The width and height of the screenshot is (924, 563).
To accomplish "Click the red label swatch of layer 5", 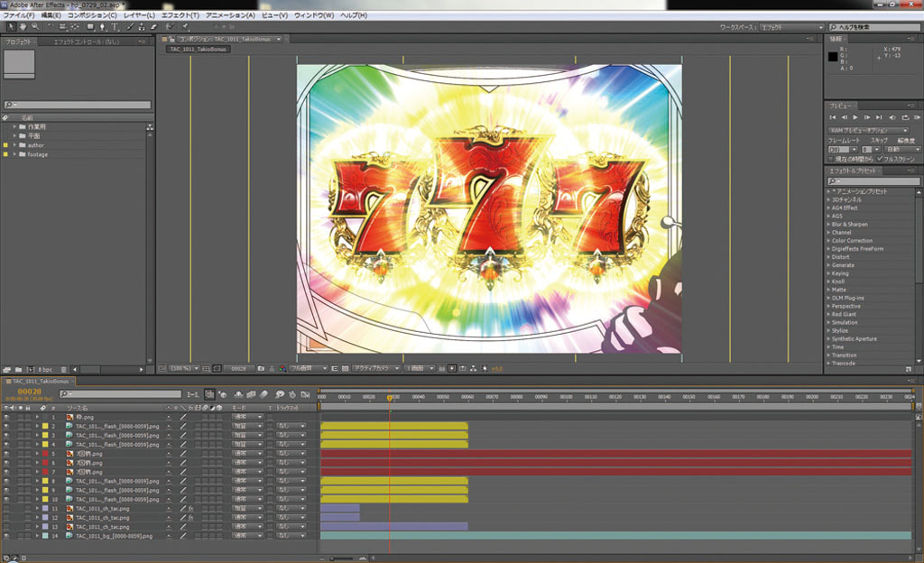I will tap(45, 454).
